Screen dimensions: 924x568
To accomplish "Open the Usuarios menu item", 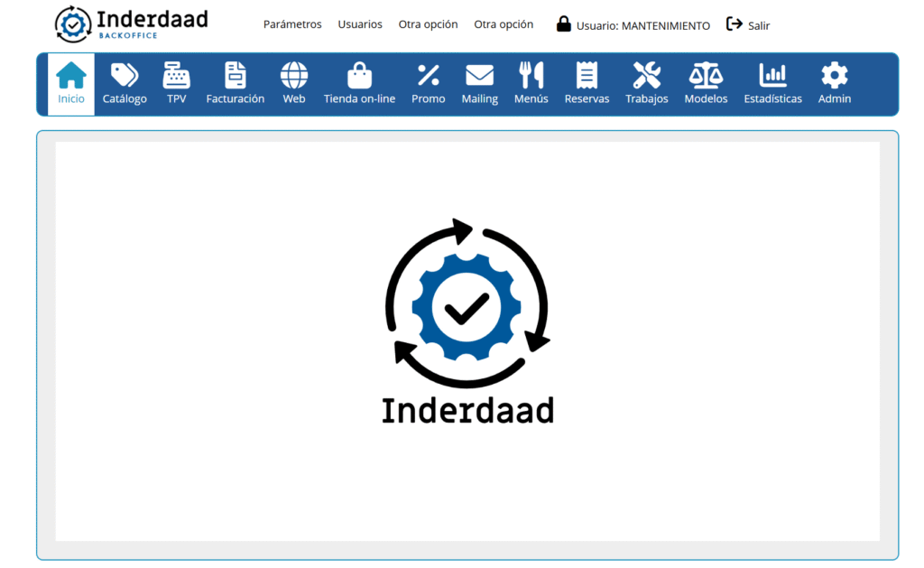I will pyautogui.click(x=360, y=24).
